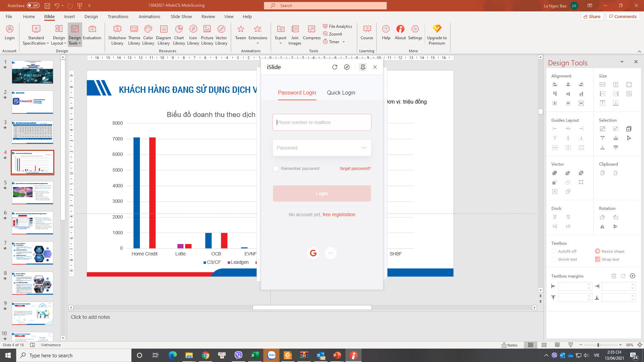Open the Vector Library
This screenshot has width=644, height=362.
tap(221, 35)
